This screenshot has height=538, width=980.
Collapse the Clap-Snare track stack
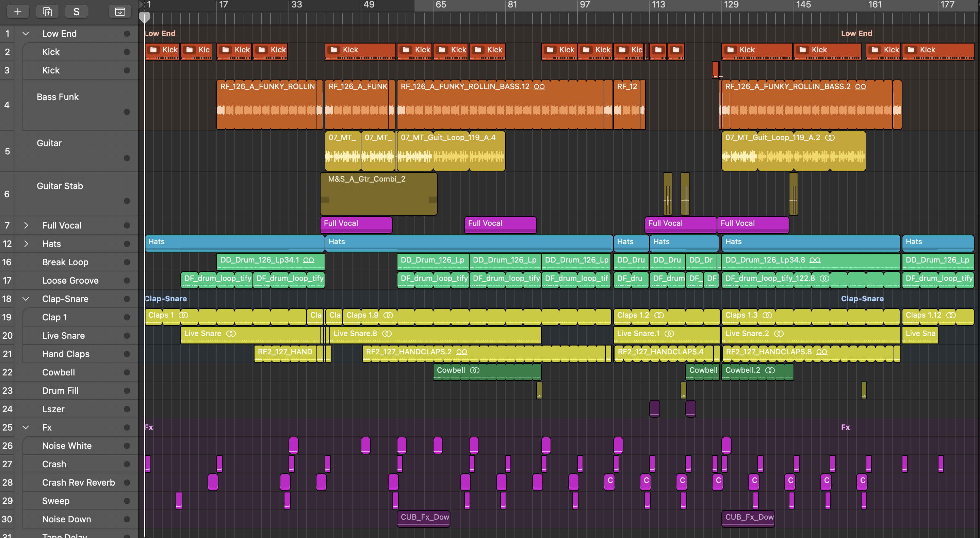pos(26,299)
